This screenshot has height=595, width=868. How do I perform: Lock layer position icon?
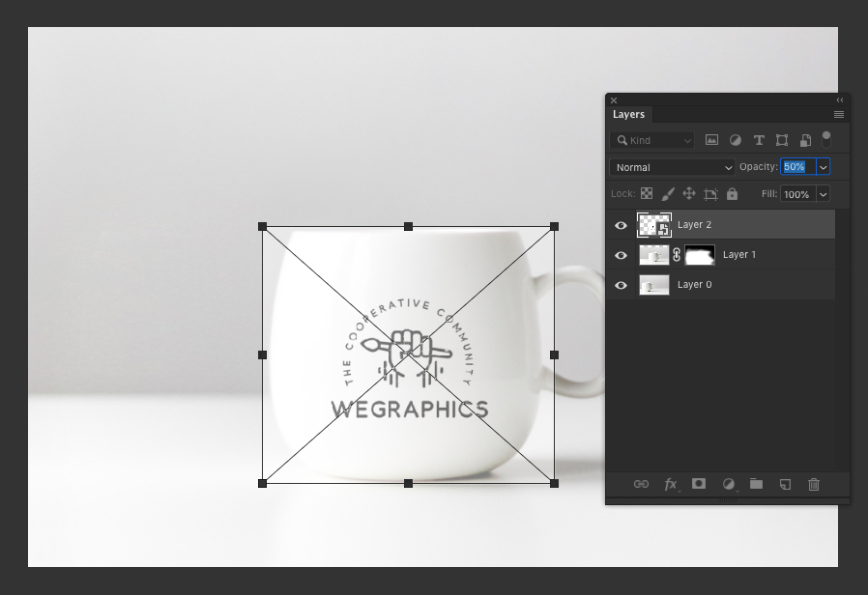point(688,193)
